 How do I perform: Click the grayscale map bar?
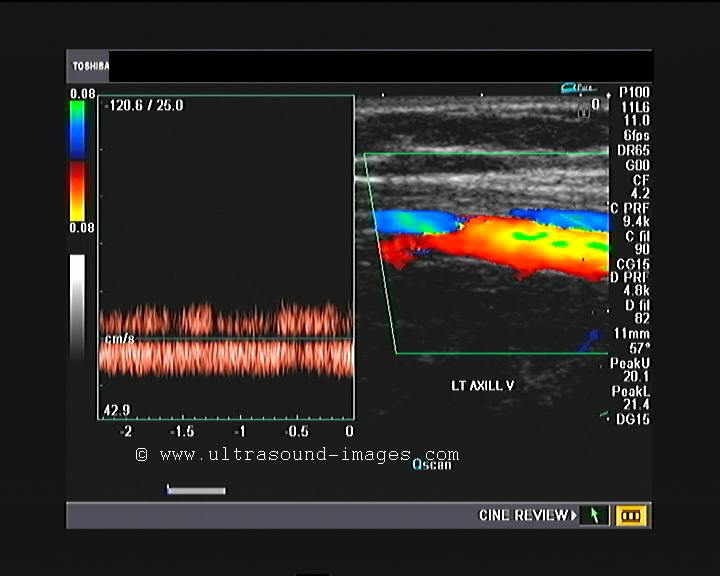click(x=77, y=303)
